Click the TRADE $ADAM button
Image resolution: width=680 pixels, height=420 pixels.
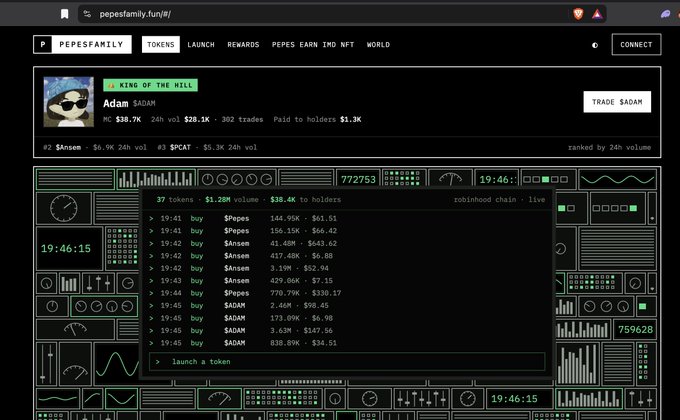point(617,102)
